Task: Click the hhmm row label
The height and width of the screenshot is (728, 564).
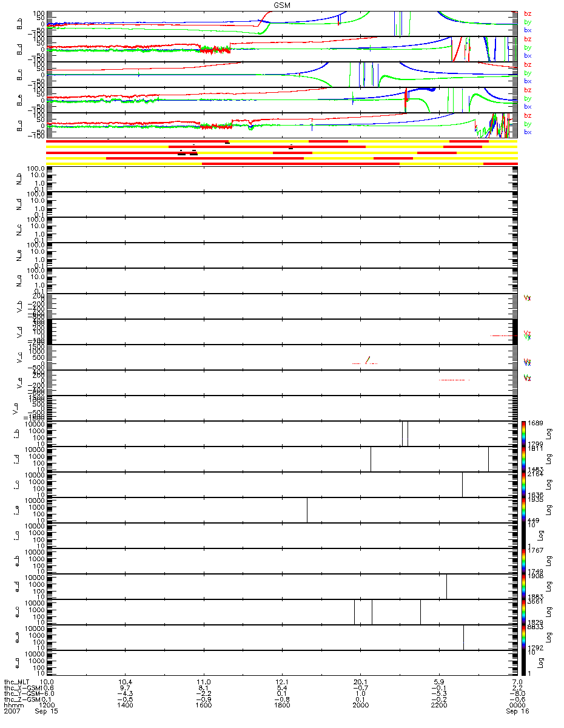Action: 13,706
